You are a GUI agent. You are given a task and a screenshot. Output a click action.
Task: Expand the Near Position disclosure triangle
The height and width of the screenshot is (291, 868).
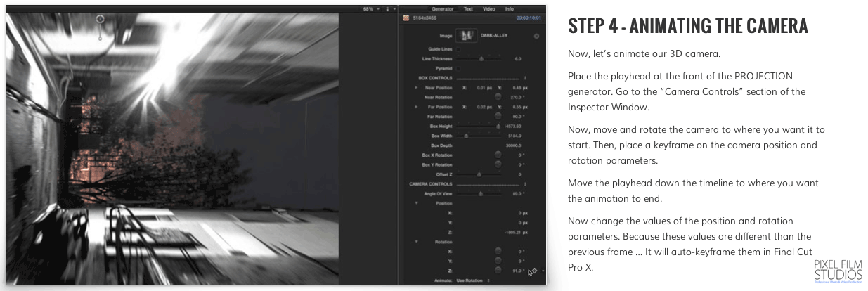416,88
